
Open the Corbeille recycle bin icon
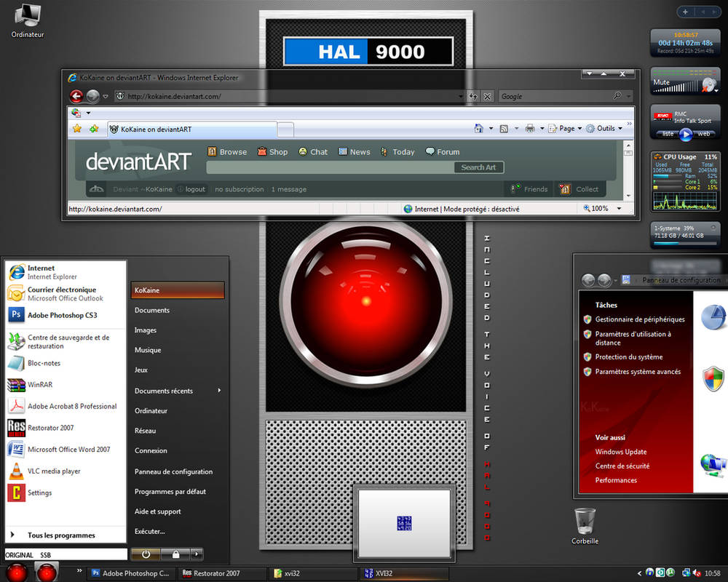click(x=585, y=526)
